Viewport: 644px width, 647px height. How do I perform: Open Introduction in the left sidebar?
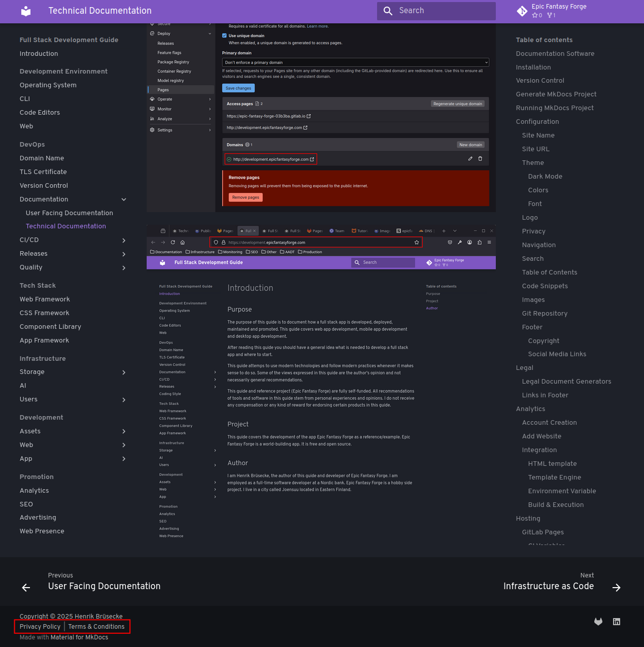(x=39, y=54)
